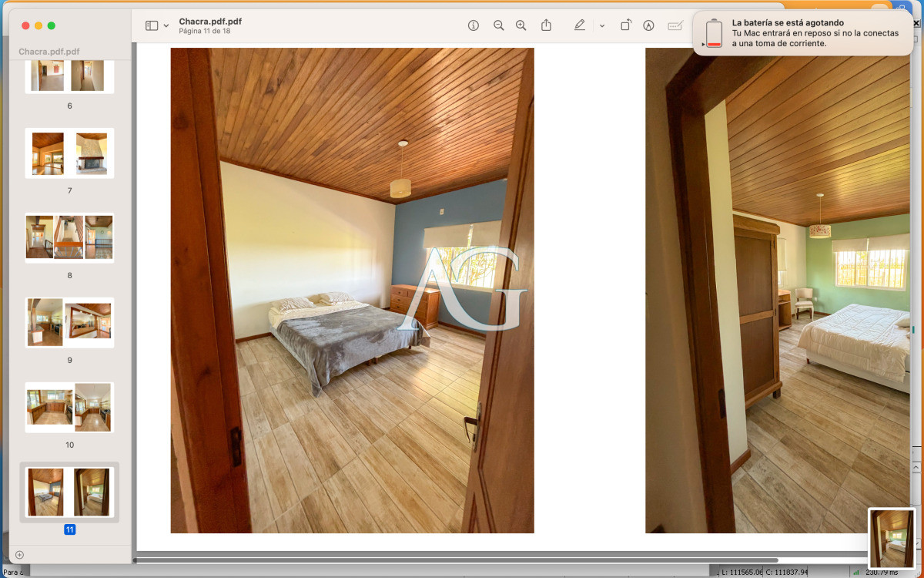Zoom in using the plus magnifier
This screenshot has width=924, height=578.
(521, 25)
